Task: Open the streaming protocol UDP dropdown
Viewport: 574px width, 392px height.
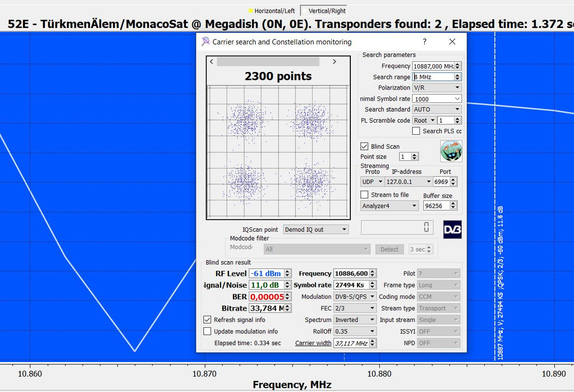Action: [372, 182]
